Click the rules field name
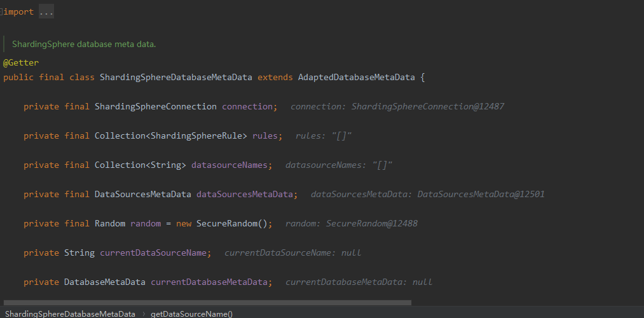The image size is (644, 318). 265,135
